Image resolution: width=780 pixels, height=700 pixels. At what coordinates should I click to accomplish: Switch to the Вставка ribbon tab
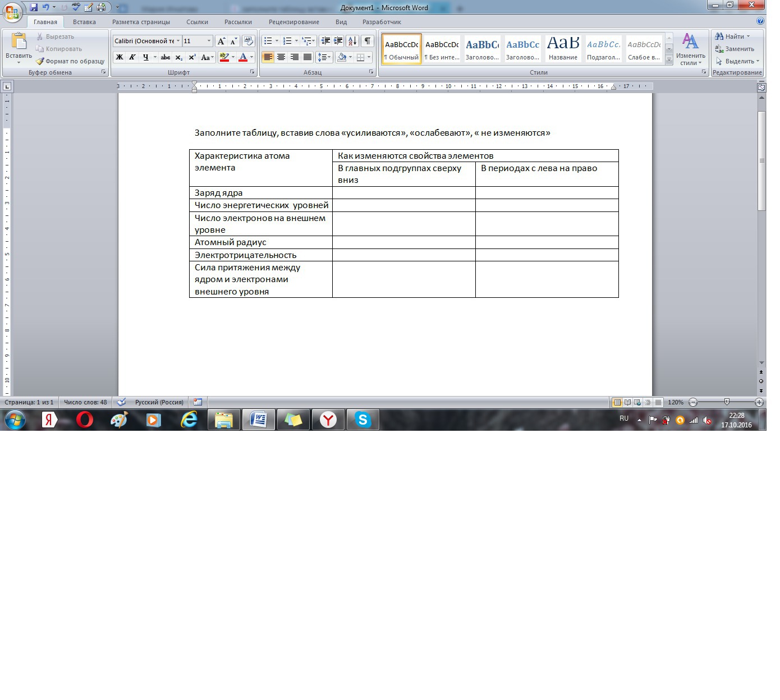[84, 22]
